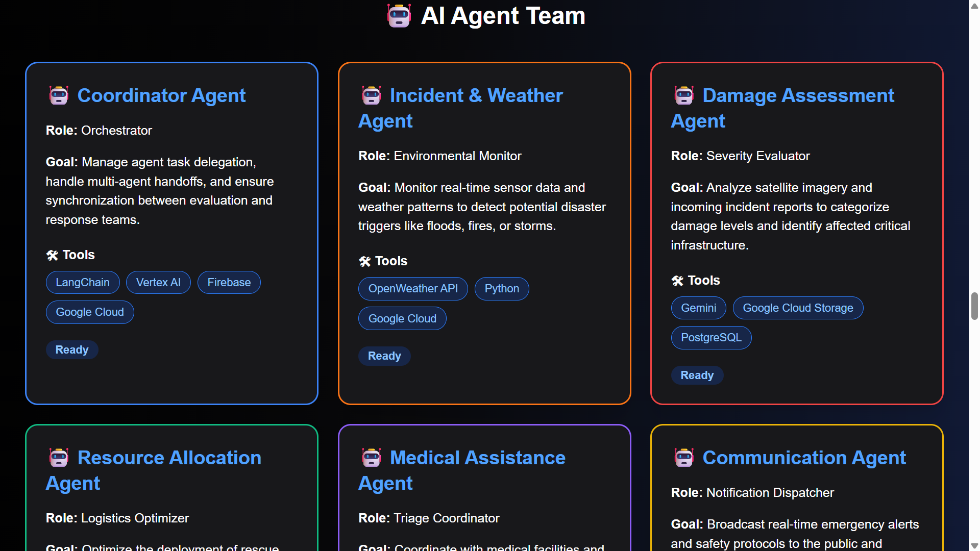The image size is (980, 551).
Task: Click Ready status on Damage Assessment card
Action: click(697, 375)
